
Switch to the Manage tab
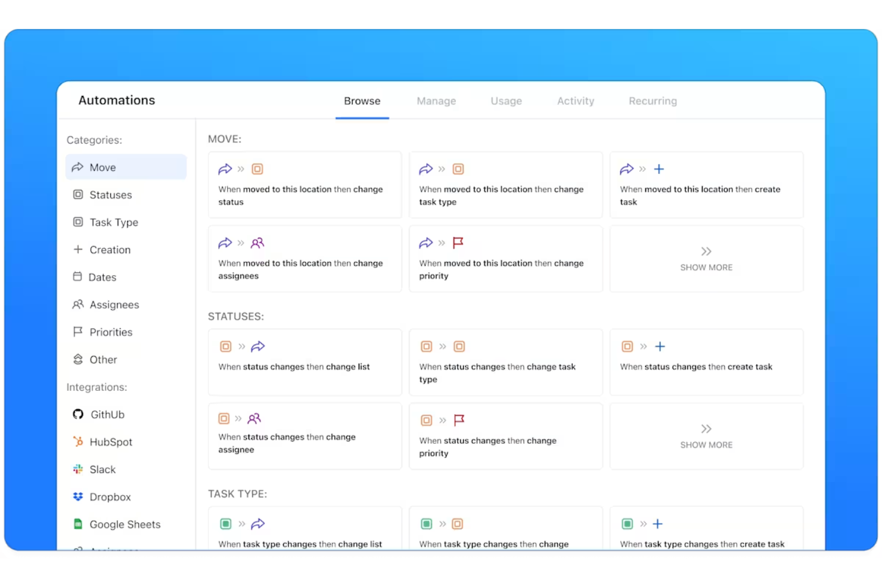(436, 101)
